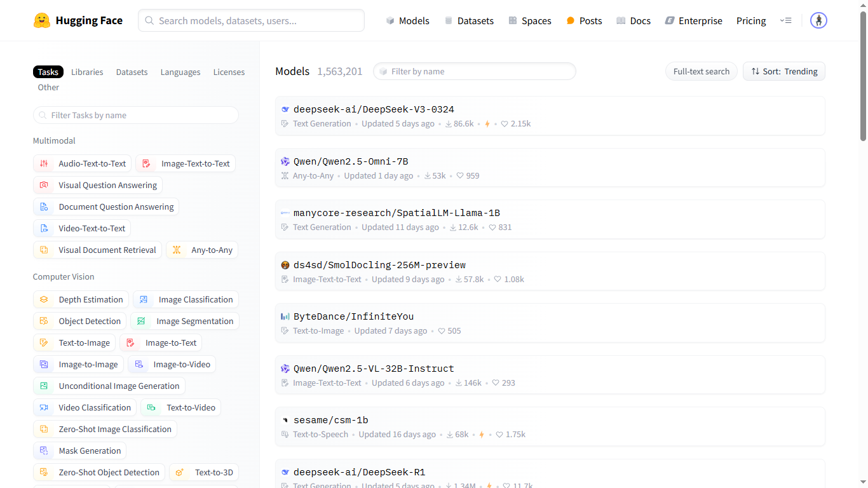Open Datasets in top navigation
Screen dimensions: 868x488
[x=469, y=20]
